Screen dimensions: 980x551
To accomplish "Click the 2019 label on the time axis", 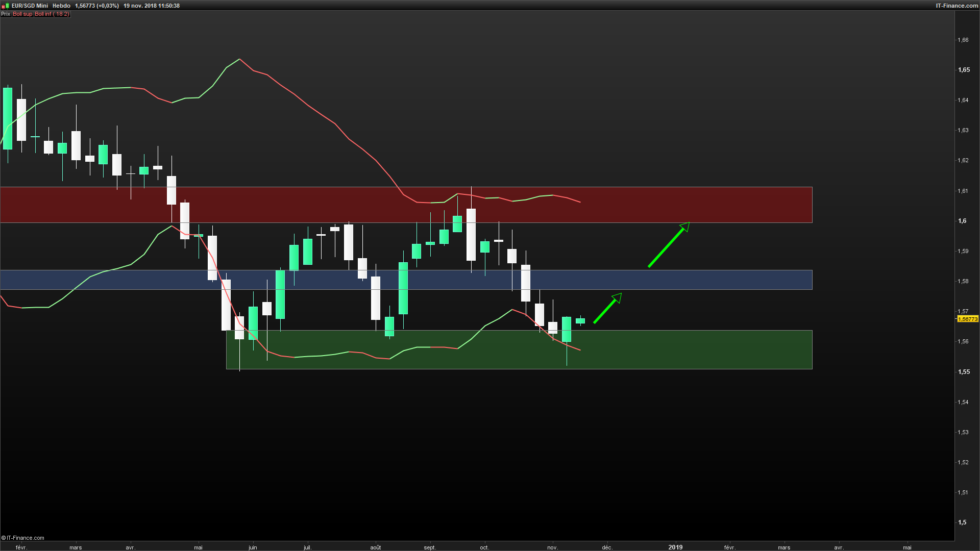I will 675,547.
